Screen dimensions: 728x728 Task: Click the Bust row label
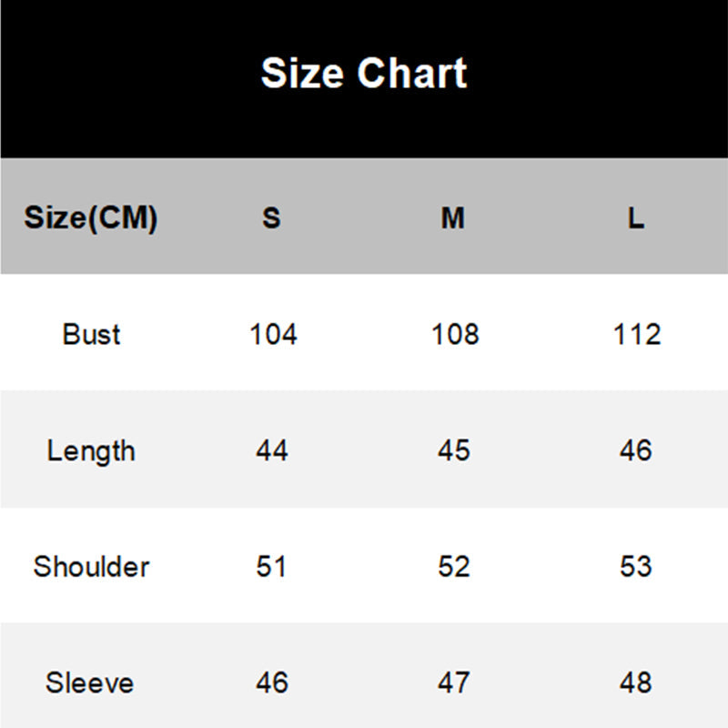91,334
